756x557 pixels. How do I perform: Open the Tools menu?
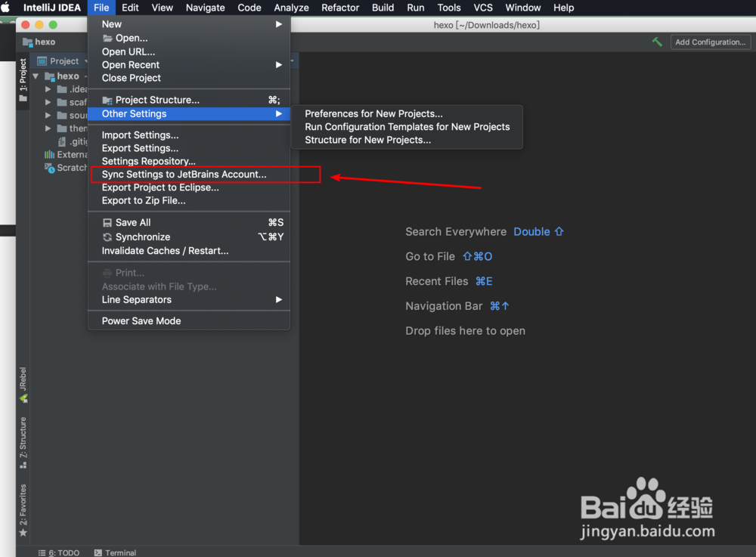point(449,8)
